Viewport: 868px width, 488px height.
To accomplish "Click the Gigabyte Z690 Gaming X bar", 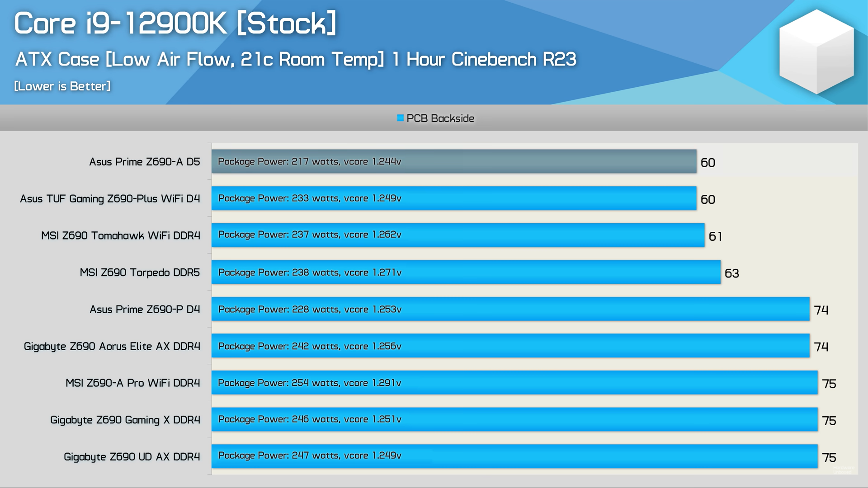I will (x=514, y=419).
